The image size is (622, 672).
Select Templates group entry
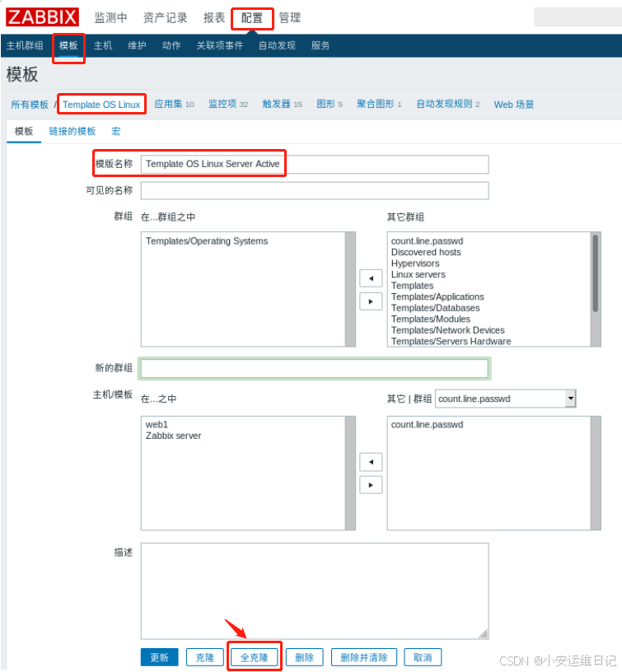point(412,286)
